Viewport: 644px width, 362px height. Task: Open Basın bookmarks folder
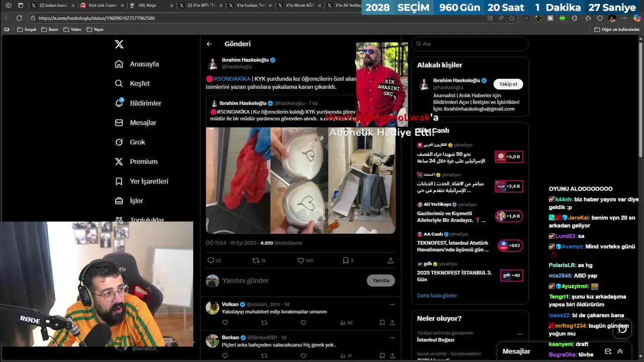[49, 30]
